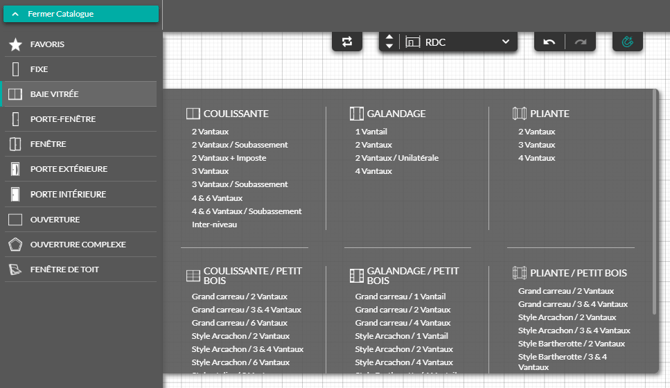Choose Galandage Style Arcachon / 4 Vantaux

pos(403,362)
